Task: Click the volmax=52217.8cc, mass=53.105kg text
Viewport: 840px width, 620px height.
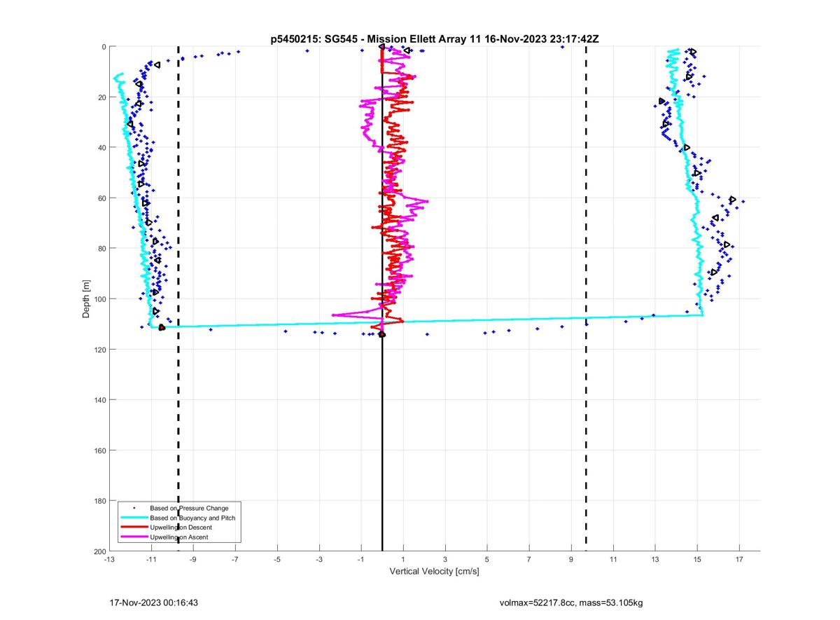Action: (x=570, y=602)
